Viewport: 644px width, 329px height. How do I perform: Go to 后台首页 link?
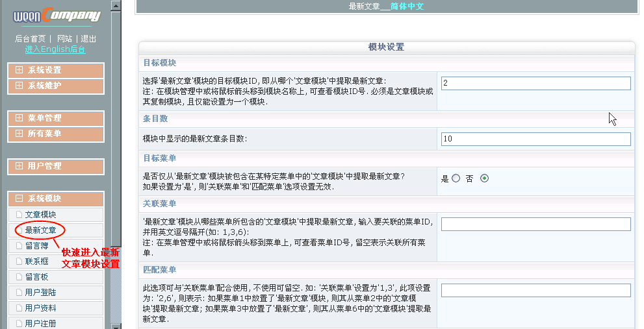pyautogui.click(x=30, y=38)
